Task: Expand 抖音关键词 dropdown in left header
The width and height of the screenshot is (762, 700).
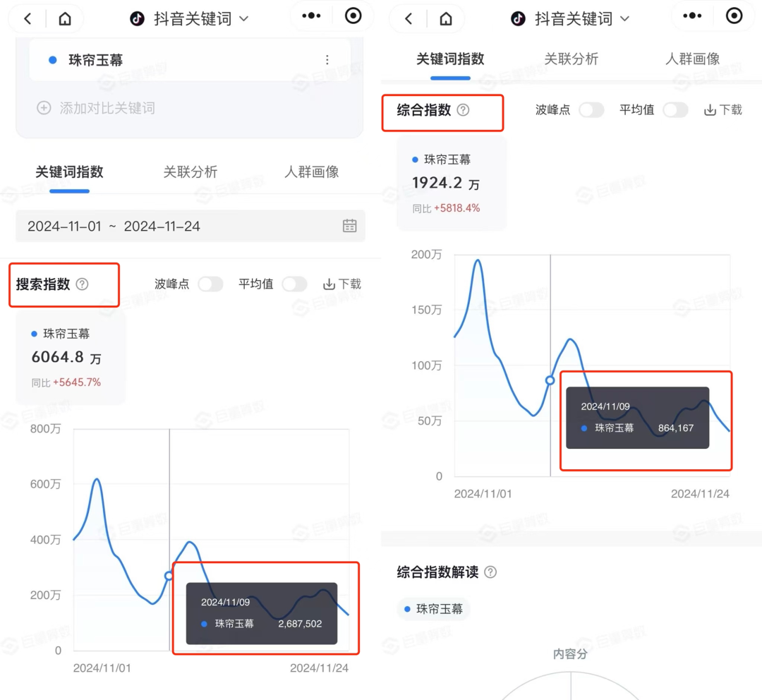Action: 244,20
